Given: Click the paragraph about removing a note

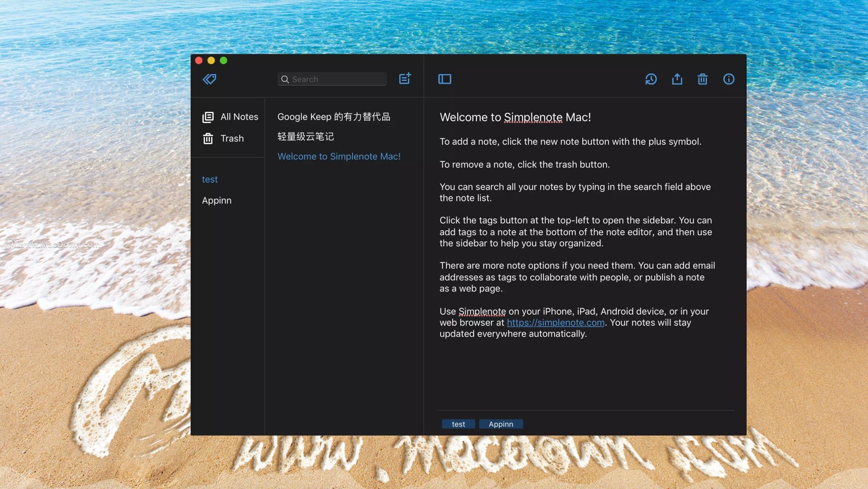Looking at the screenshot, I should [x=524, y=165].
